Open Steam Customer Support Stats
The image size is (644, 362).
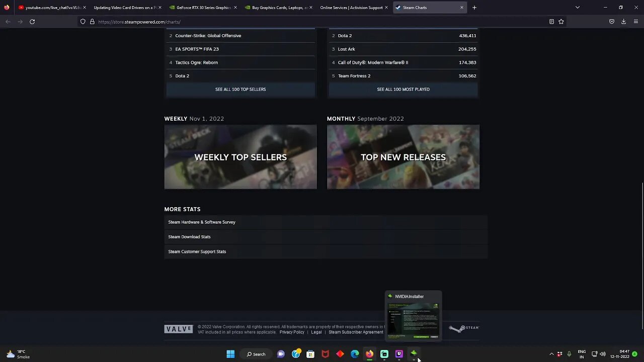click(x=326, y=251)
